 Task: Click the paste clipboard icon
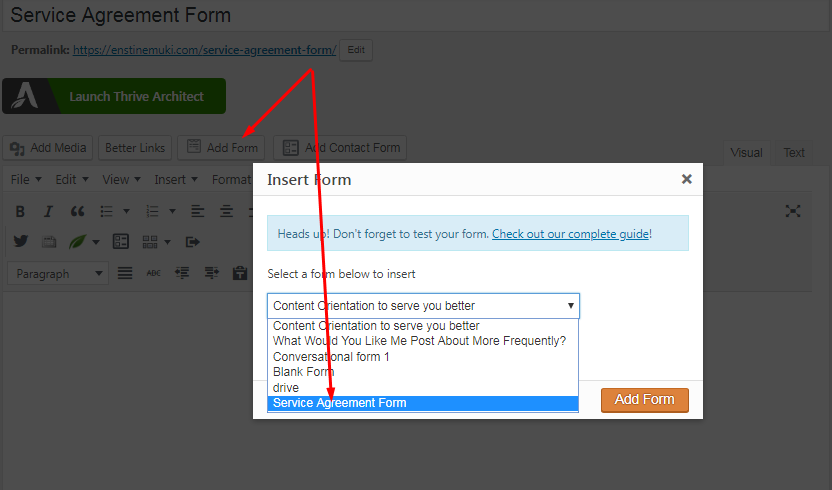pyautogui.click(x=240, y=273)
